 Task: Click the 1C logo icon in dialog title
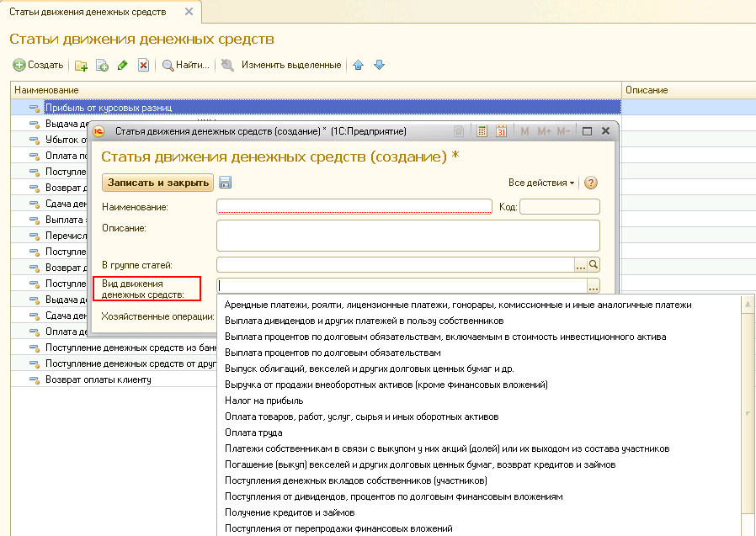tap(98, 131)
